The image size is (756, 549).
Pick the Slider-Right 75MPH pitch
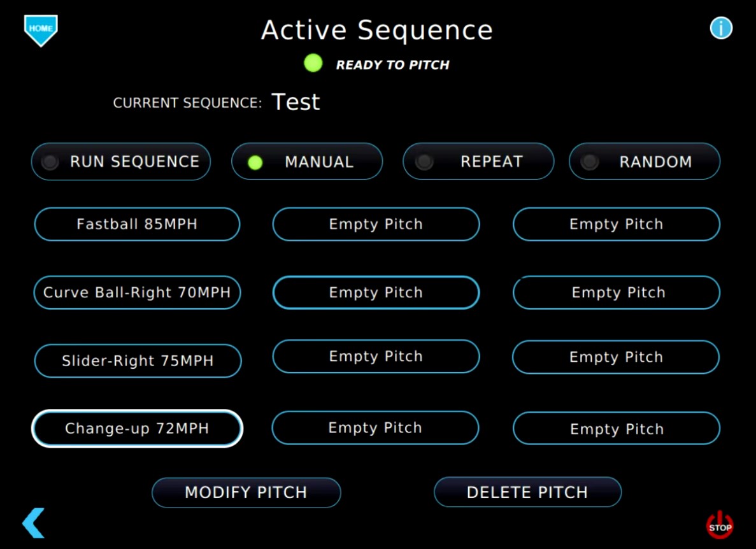138,361
